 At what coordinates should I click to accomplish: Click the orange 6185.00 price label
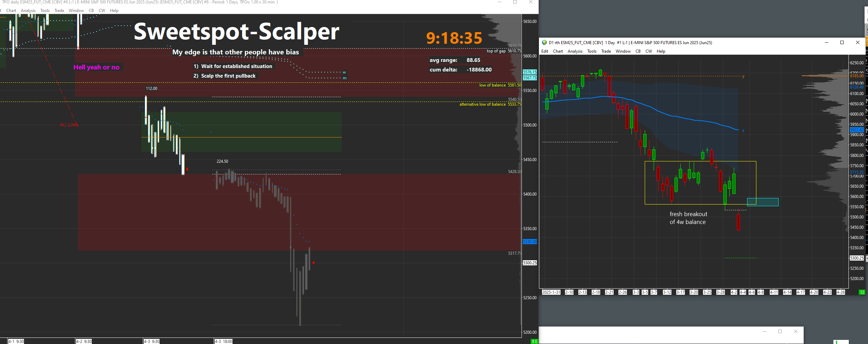click(857, 76)
